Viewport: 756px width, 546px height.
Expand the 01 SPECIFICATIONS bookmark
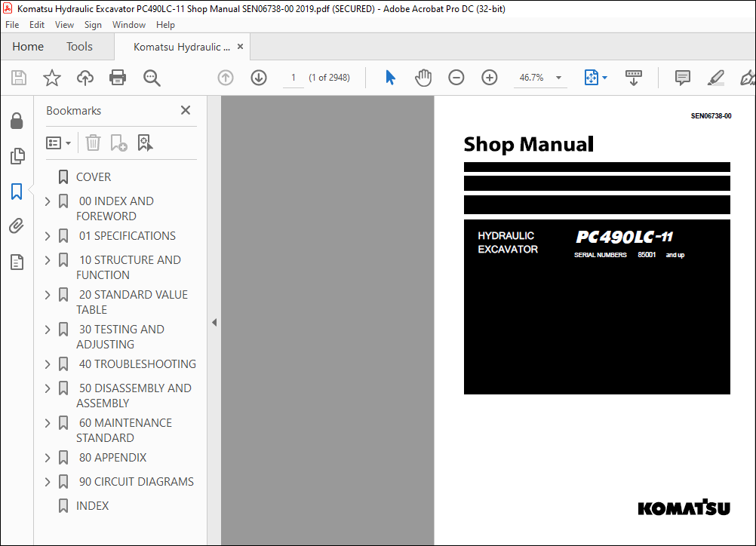coord(48,236)
